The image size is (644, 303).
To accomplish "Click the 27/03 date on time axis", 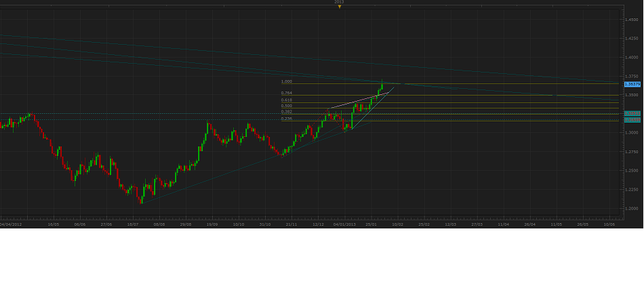I will 477,224.
